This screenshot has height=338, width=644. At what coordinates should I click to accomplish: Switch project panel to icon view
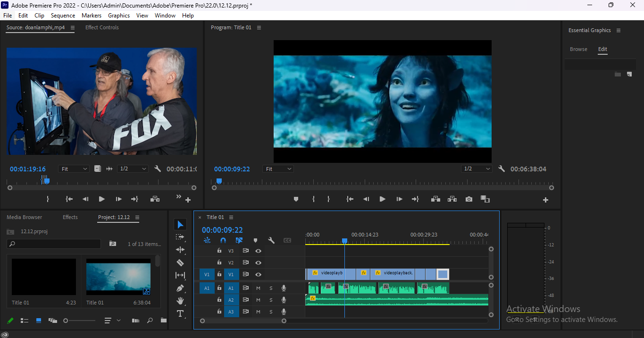[39, 321]
